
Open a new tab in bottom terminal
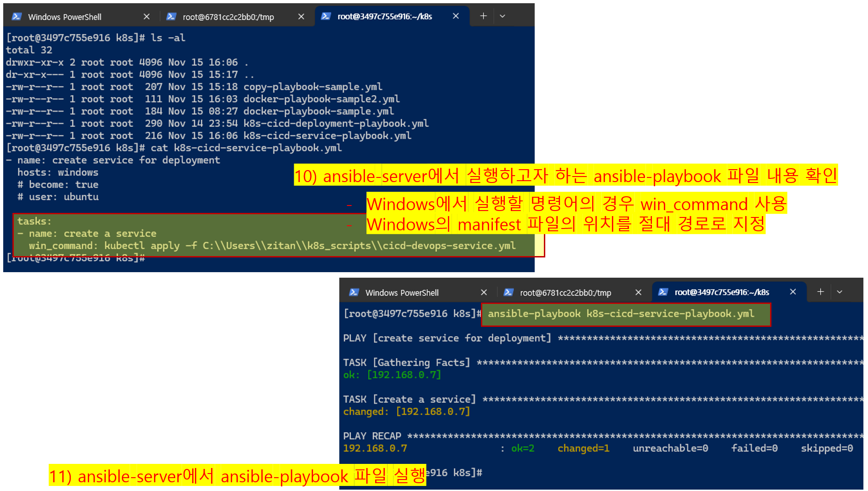coord(820,292)
